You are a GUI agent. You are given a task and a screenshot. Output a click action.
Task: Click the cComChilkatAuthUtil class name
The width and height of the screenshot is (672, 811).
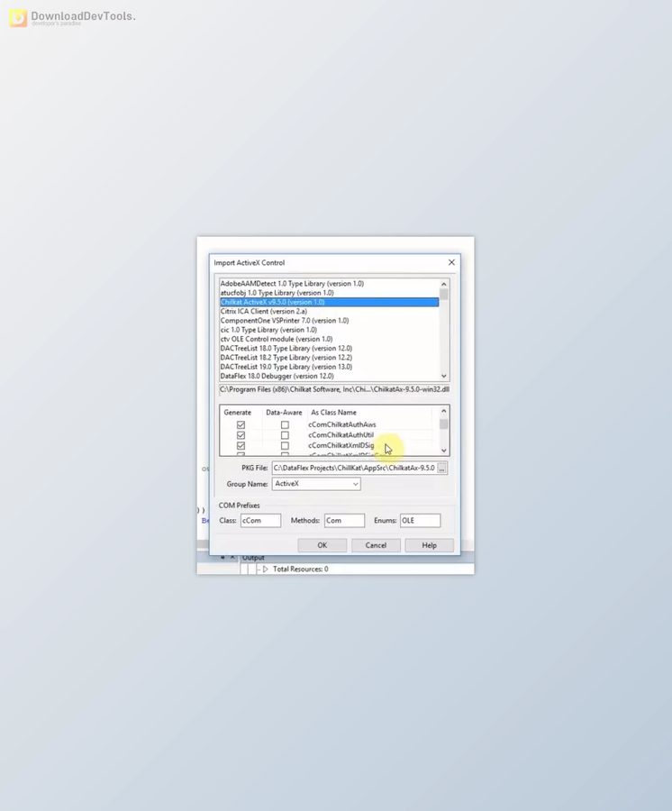coord(341,435)
